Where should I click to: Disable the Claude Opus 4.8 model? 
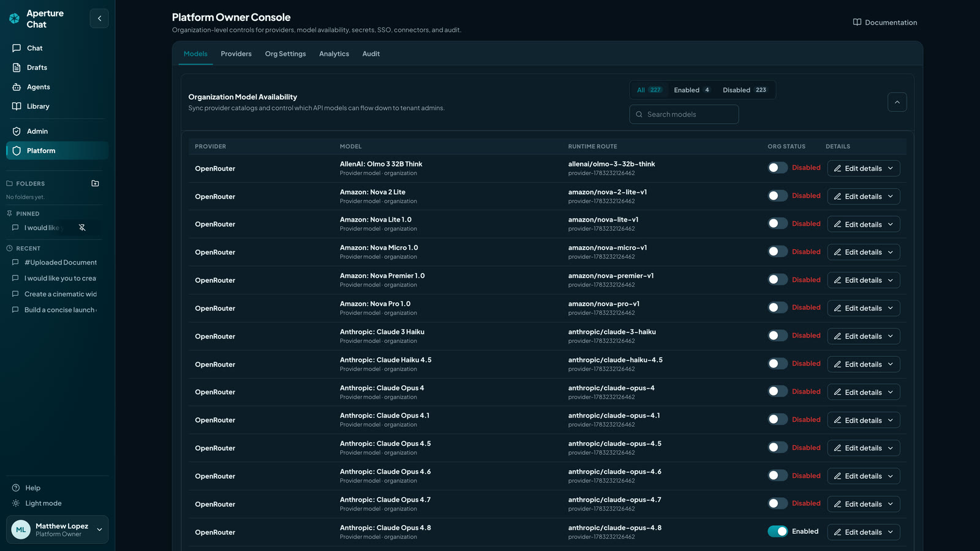click(x=778, y=531)
